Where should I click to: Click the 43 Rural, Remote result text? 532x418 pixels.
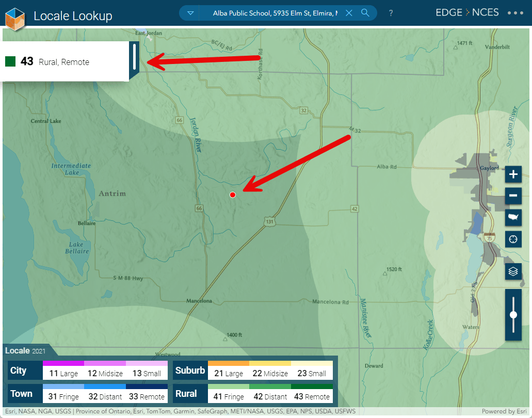55,61
